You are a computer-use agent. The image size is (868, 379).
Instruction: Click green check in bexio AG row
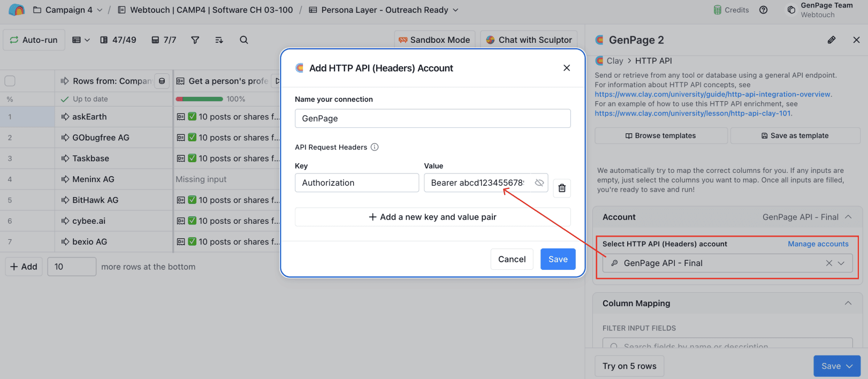click(192, 242)
